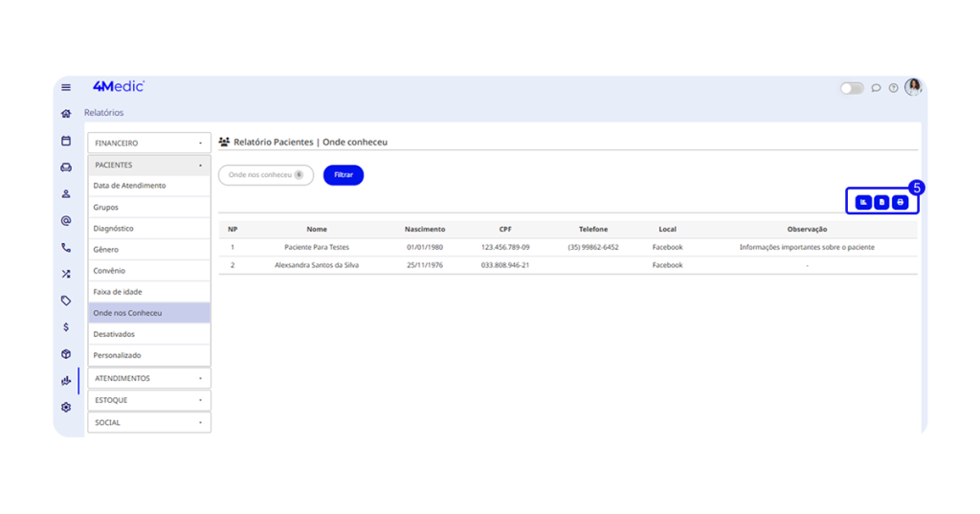Click the chat bubble icon in header

876,88
